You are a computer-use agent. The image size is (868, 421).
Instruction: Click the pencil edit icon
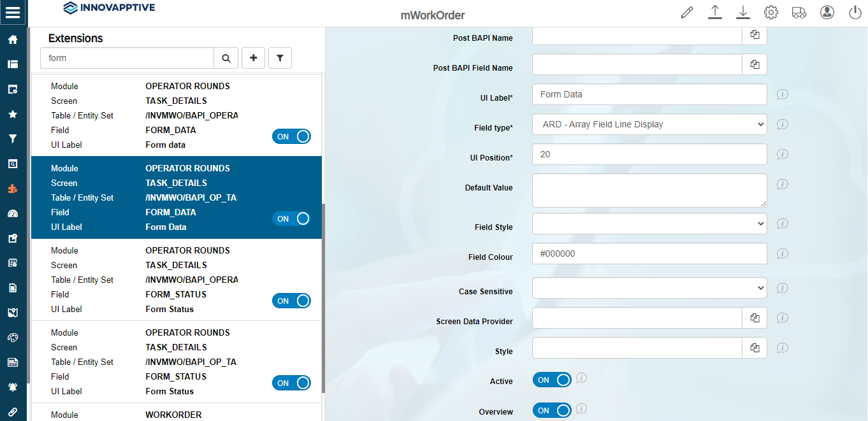pyautogui.click(x=686, y=13)
